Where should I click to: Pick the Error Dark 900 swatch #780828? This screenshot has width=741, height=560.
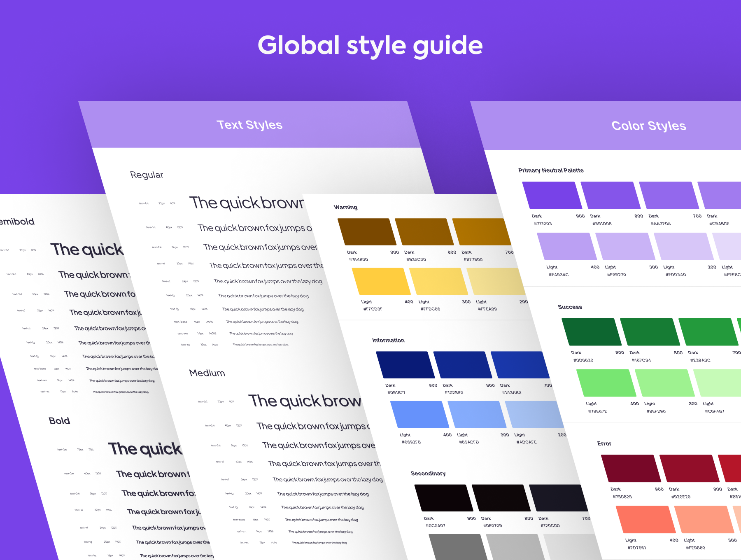point(631,469)
